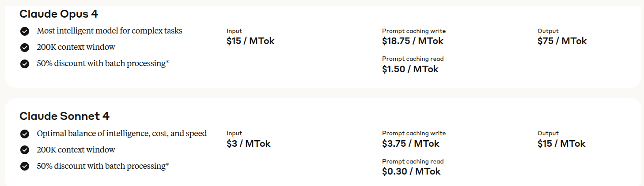
Task: Select the Claude Sonnet 4 heading
Action: point(64,116)
